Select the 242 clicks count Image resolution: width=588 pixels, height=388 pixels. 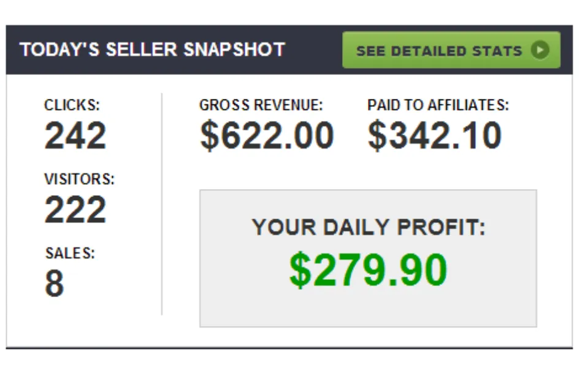pyautogui.click(x=75, y=135)
